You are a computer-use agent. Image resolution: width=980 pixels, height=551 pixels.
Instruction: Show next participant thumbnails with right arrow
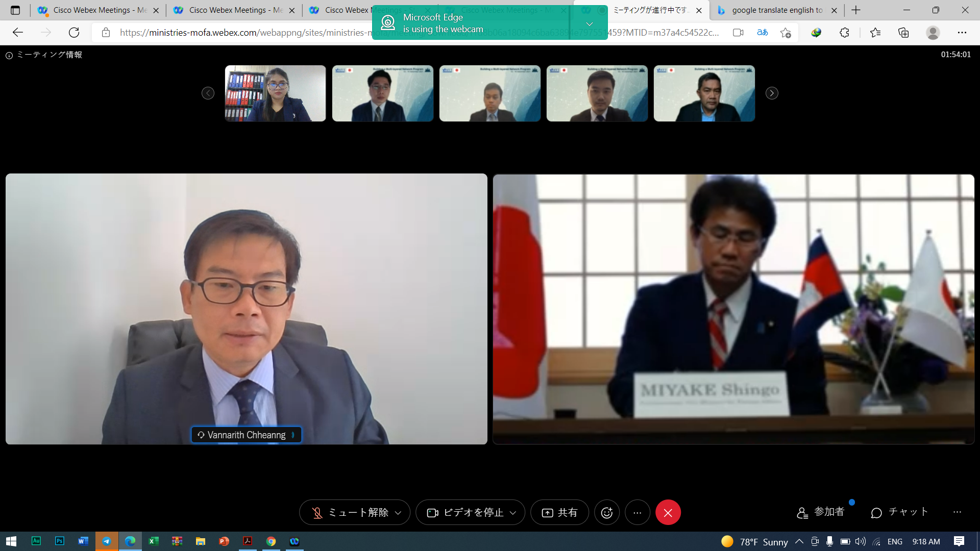click(772, 93)
